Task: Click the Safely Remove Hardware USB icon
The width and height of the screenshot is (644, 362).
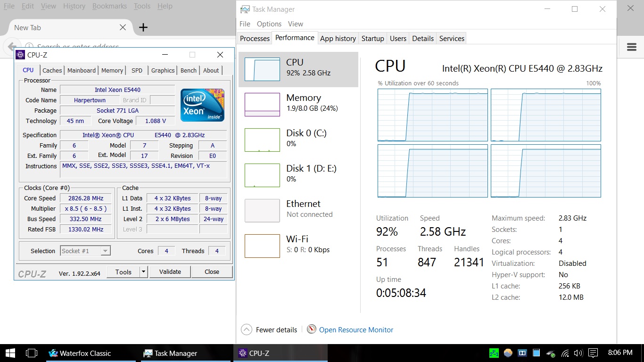Action: click(551, 353)
